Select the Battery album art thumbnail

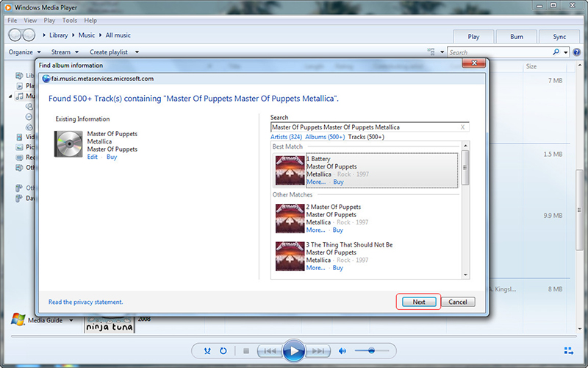point(290,171)
